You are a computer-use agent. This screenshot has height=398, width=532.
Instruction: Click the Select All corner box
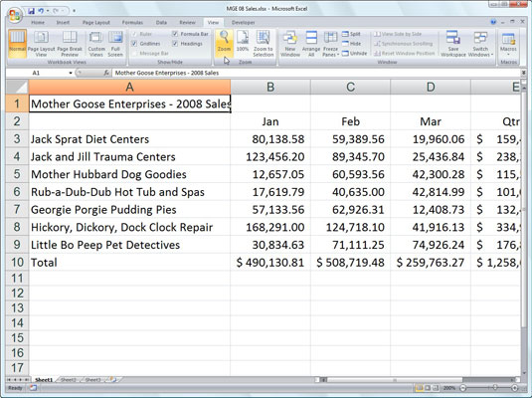click(17, 87)
